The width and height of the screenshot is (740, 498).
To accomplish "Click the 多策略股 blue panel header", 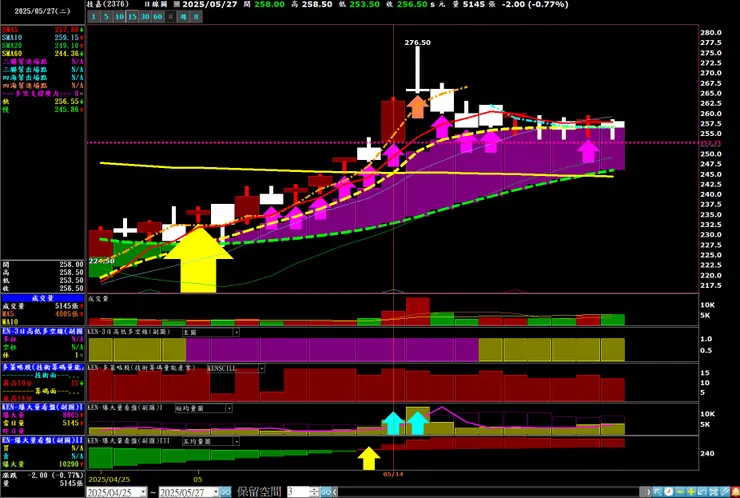I will [43, 367].
